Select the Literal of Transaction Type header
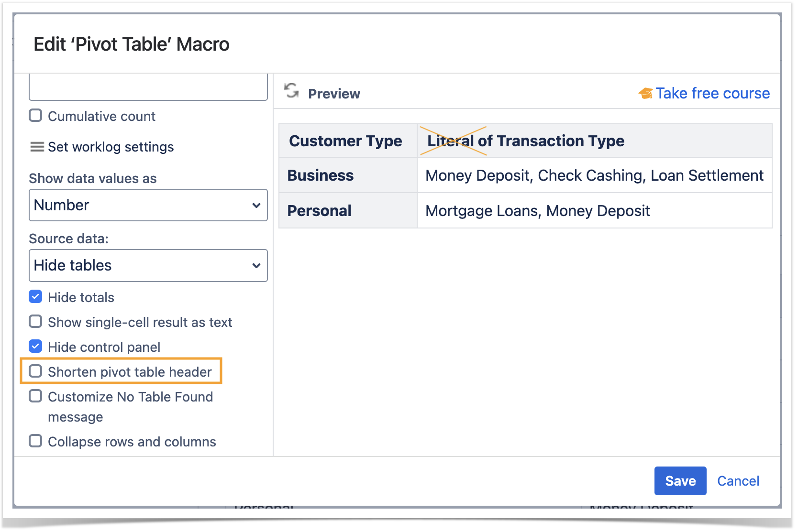 (x=525, y=141)
